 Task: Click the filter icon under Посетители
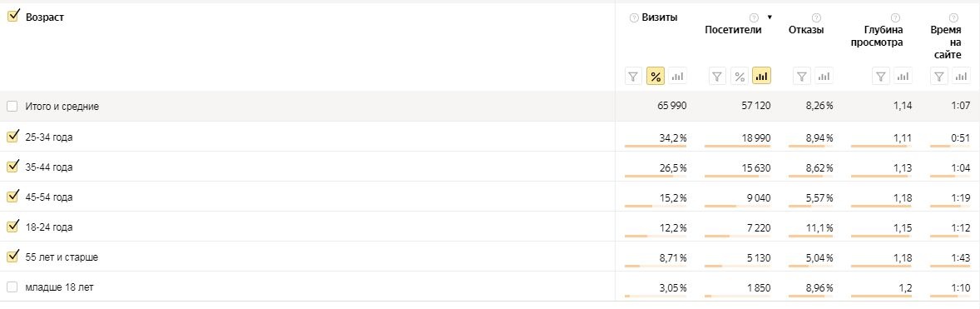pyautogui.click(x=717, y=77)
